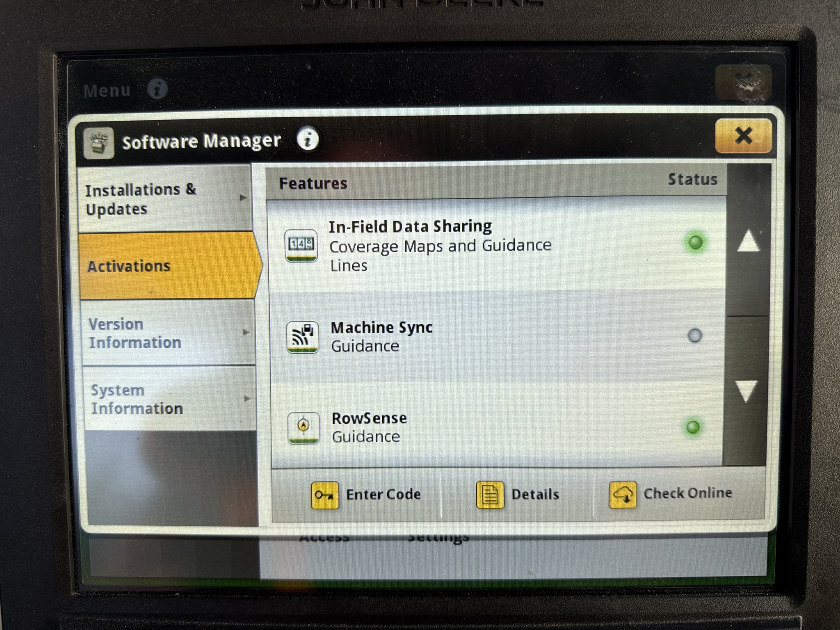
Task: Click the cloud download icon
Action: [x=623, y=495]
